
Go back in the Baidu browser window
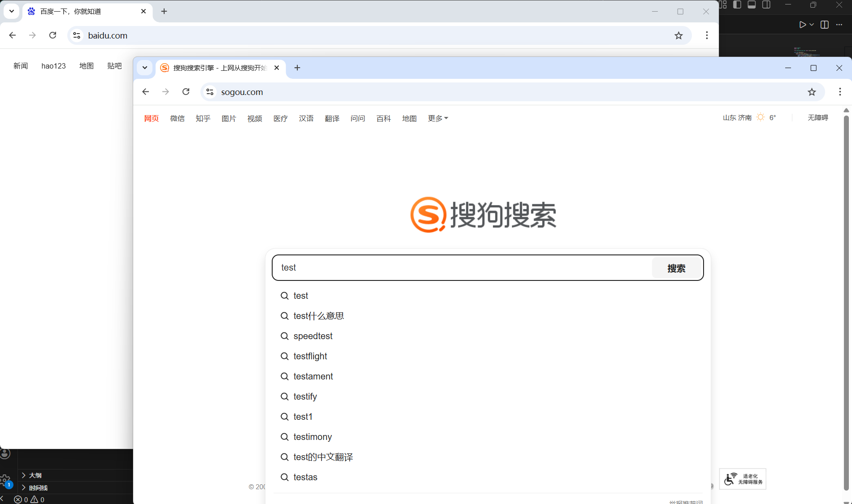(x=13, y=35)
